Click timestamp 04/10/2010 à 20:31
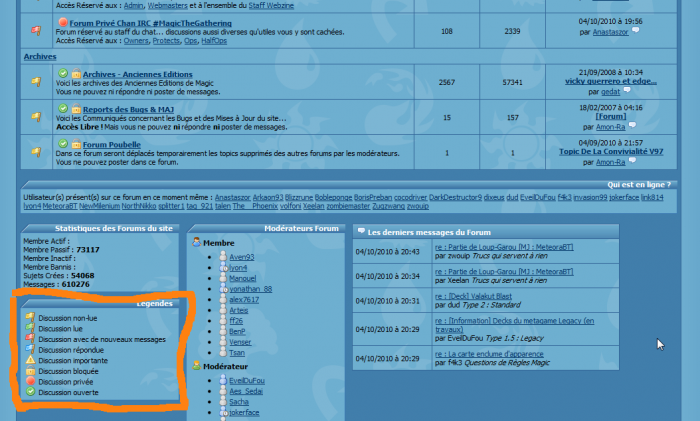The height and width of the screenshot is (421, 700). coord(388,300)
